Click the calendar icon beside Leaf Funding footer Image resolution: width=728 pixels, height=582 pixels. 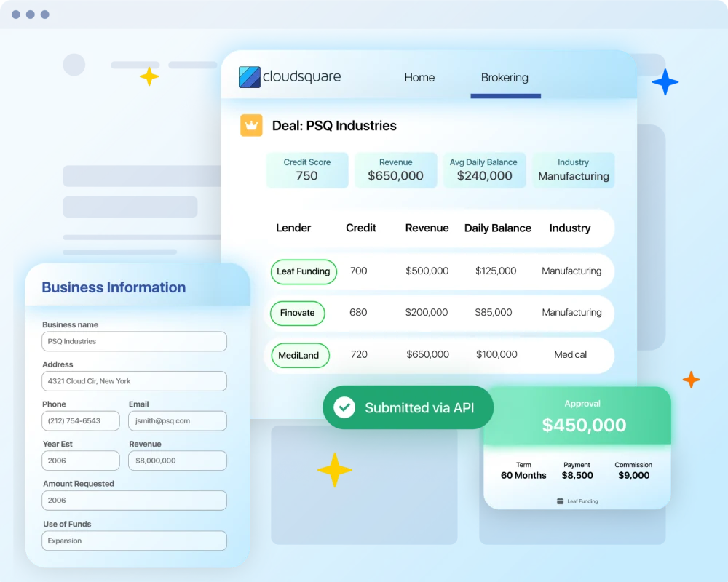[560, 501]
